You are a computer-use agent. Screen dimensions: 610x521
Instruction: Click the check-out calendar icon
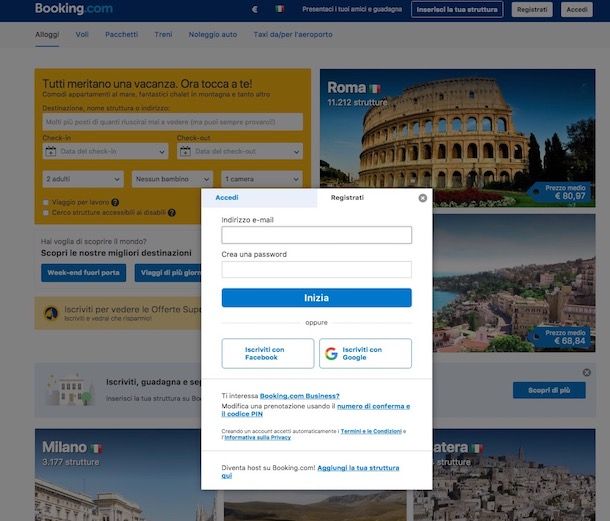[x=185, y=151]
